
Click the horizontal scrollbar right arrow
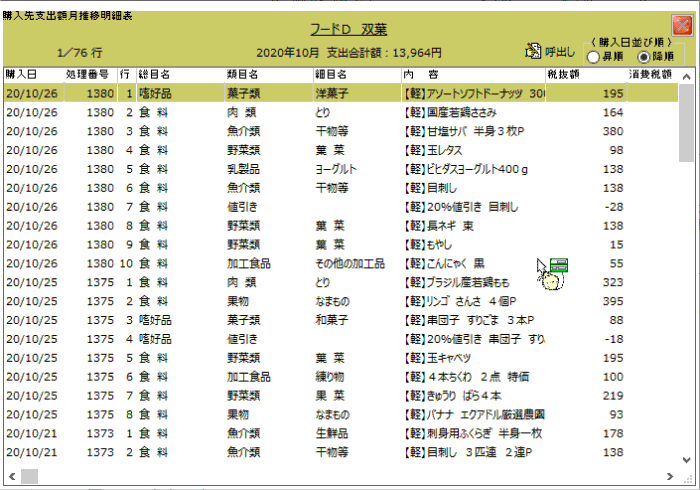(x=670, y=476)
